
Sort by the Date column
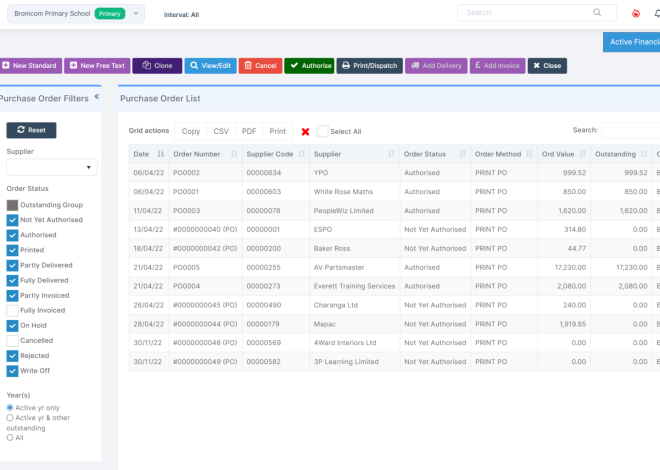pos(149,154)
